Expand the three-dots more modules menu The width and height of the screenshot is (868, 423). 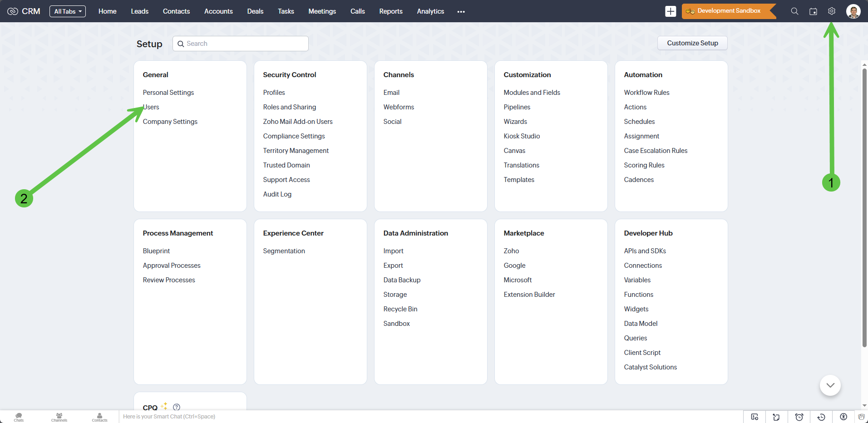[461, 12]
